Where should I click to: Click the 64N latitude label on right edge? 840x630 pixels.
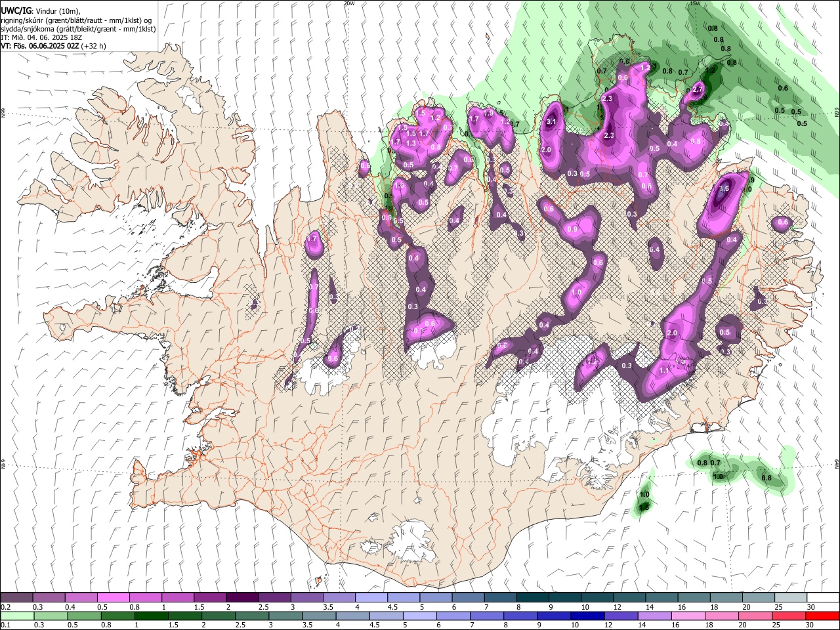click(x=837, y=463)
